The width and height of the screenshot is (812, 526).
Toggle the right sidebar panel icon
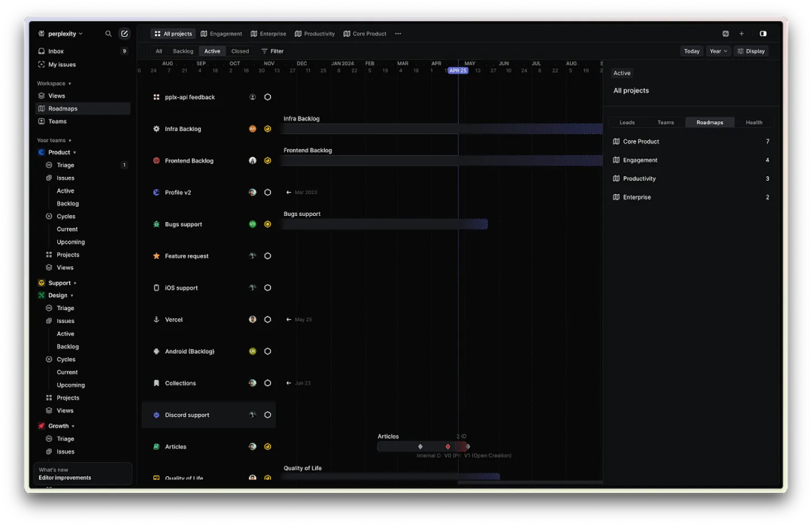pyautogui.click(x=763, y=34)
